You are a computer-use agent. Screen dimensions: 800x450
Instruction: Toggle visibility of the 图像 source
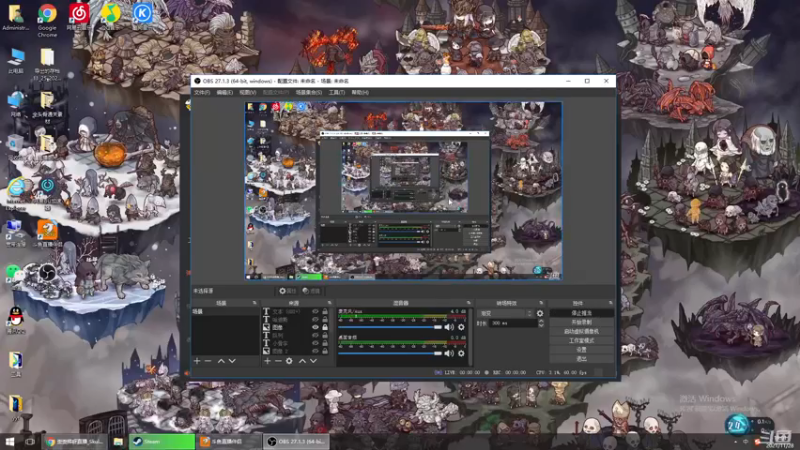click(x=315, y=327)
